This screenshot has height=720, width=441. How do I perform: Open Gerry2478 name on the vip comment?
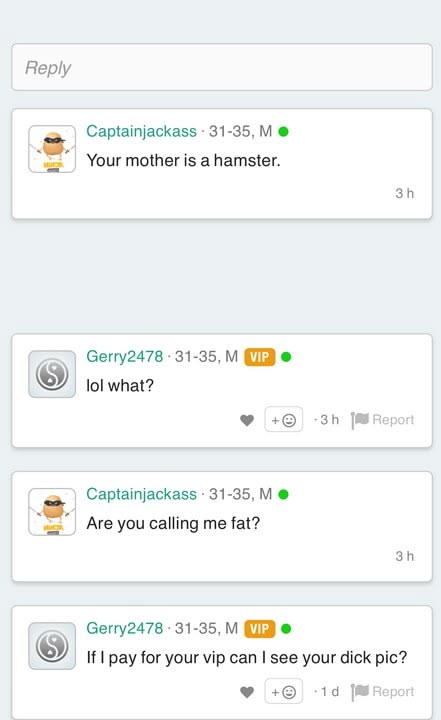[124, 628]
